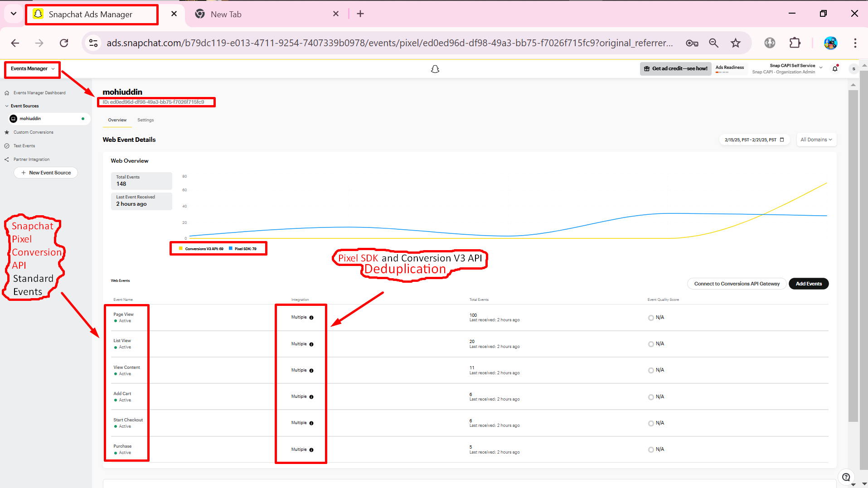Open the notifications bell

pyautogui.click(x=835, y=68)
